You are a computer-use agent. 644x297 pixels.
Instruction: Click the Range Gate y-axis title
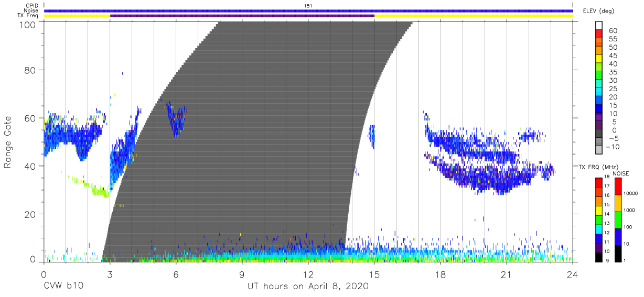(8, 141)
